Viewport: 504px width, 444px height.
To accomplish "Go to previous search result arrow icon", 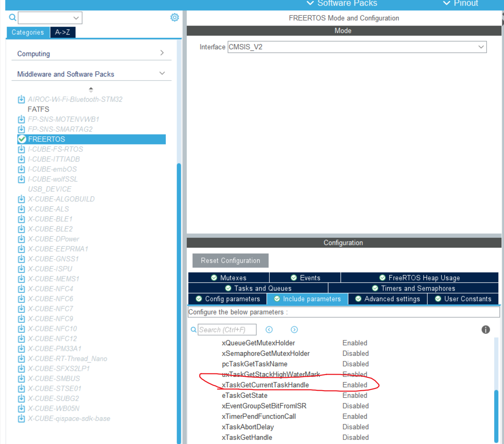I will point(269,330).
